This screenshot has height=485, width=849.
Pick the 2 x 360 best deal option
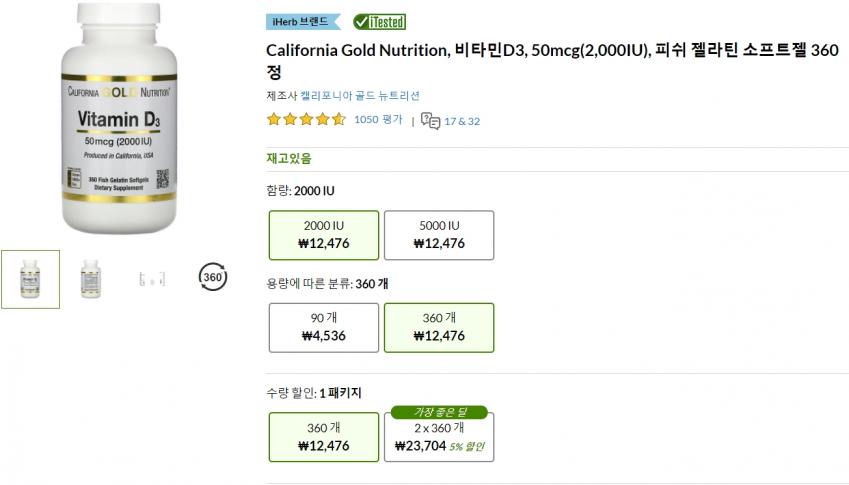tap(439, 438)
